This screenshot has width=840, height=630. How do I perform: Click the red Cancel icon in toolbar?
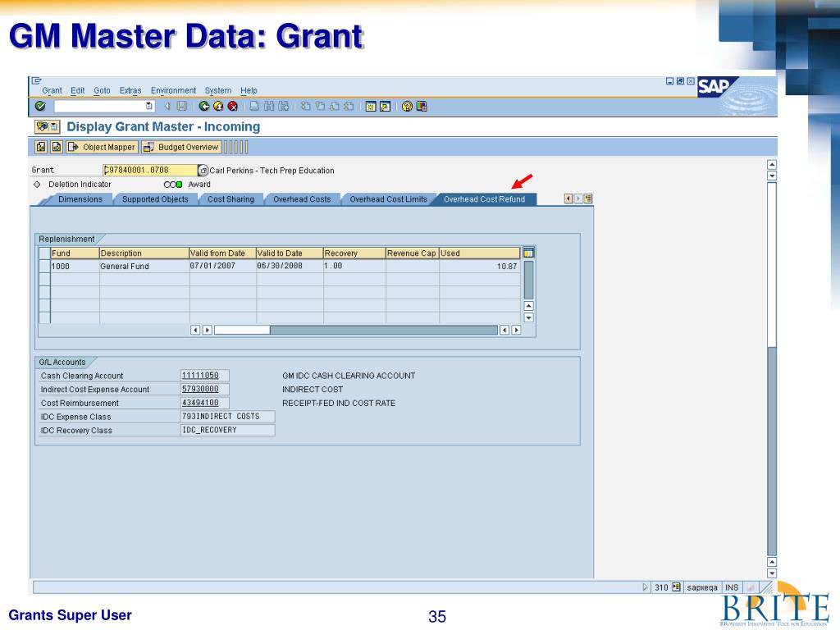[x=233, y=106]
